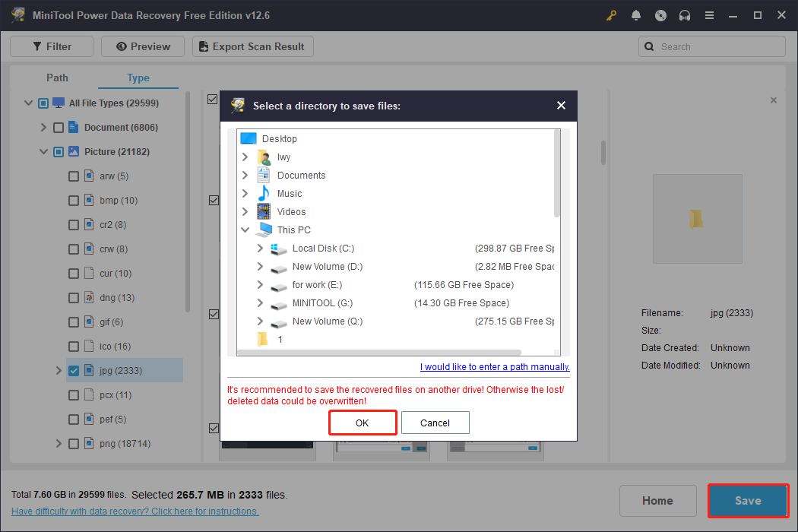798x532 pixels.
Task: Switch to the Path tab
Action: (57, 78)
